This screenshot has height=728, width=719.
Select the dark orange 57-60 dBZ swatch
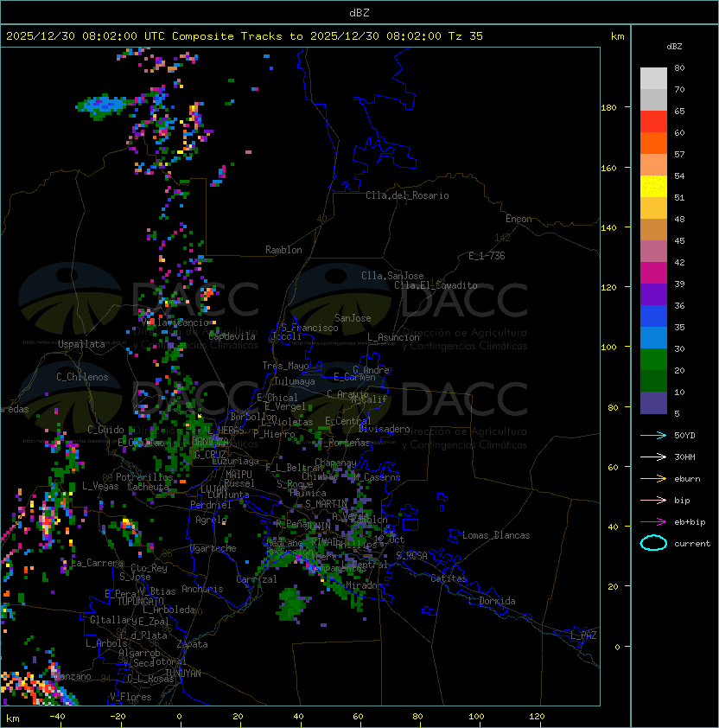point(653,143)
